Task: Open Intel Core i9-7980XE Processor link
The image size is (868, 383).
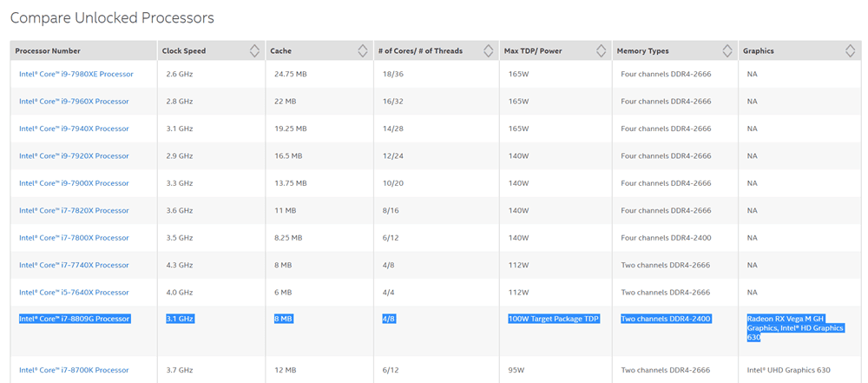Action: coord(76,74)
